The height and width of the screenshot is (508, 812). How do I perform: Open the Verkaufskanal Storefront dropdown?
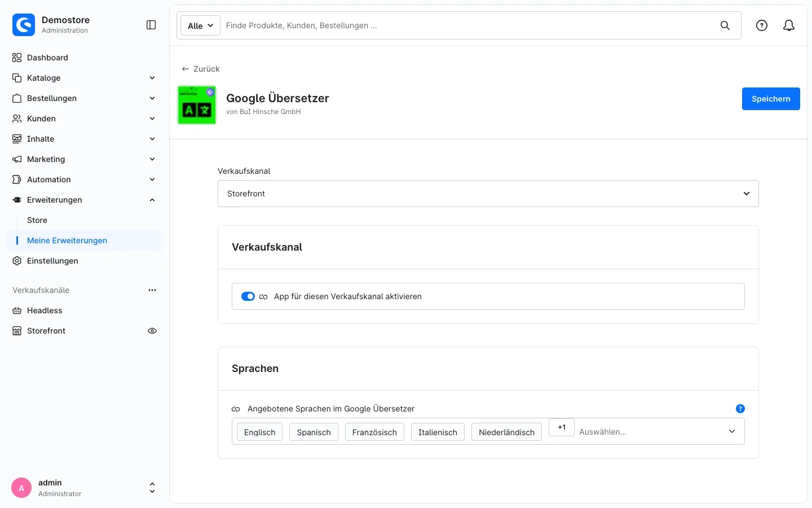tap(488, 194)
